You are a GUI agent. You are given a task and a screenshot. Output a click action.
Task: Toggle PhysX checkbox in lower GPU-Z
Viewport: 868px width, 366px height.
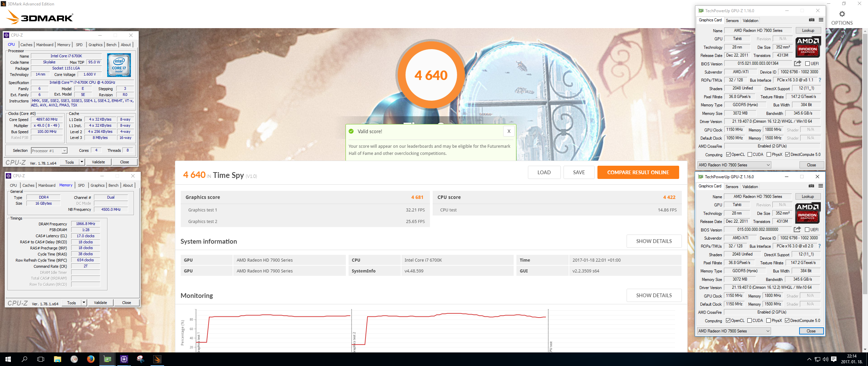point(769,321)
